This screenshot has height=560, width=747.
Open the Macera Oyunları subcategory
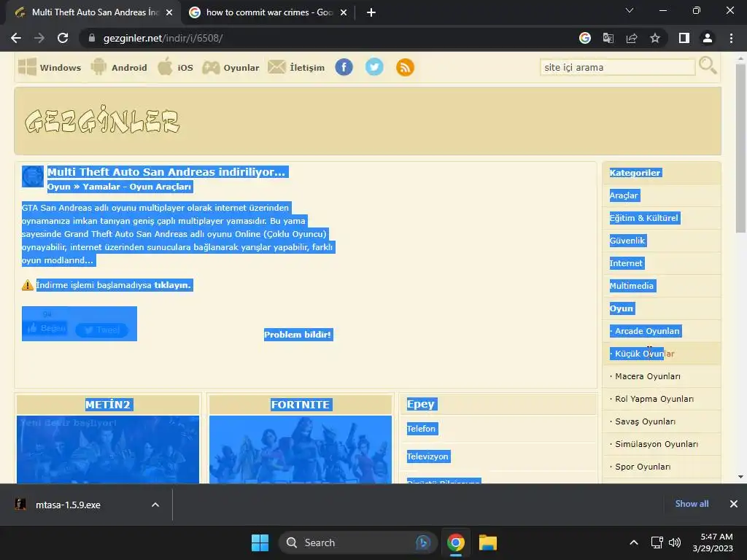[x=648, y=376]
